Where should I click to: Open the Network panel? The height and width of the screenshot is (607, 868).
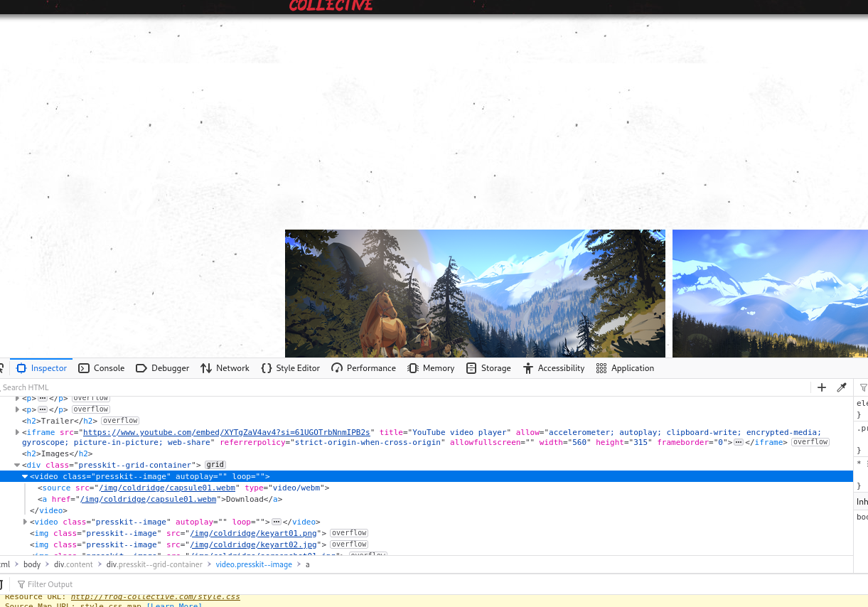[x=225, y=368]
